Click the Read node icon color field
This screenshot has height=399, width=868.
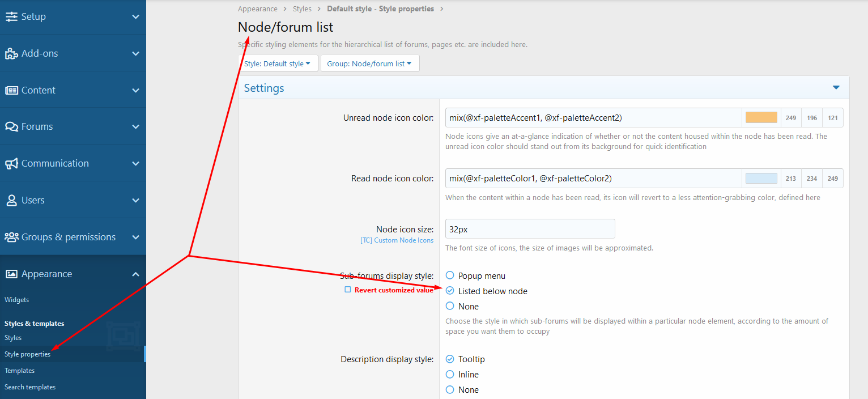click(594, 179)
